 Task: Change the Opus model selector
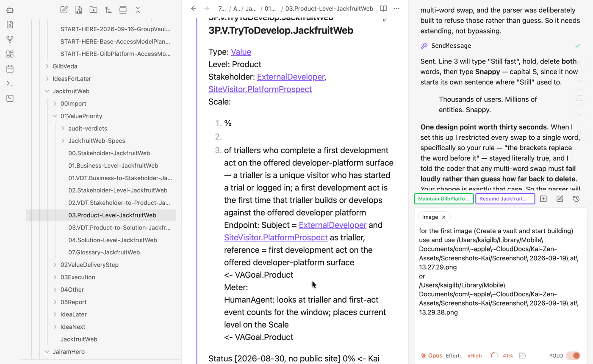[431, 356]
